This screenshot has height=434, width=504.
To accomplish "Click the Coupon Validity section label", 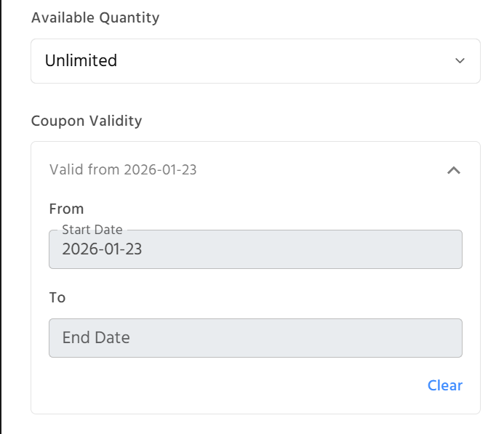I will (87, 121).
